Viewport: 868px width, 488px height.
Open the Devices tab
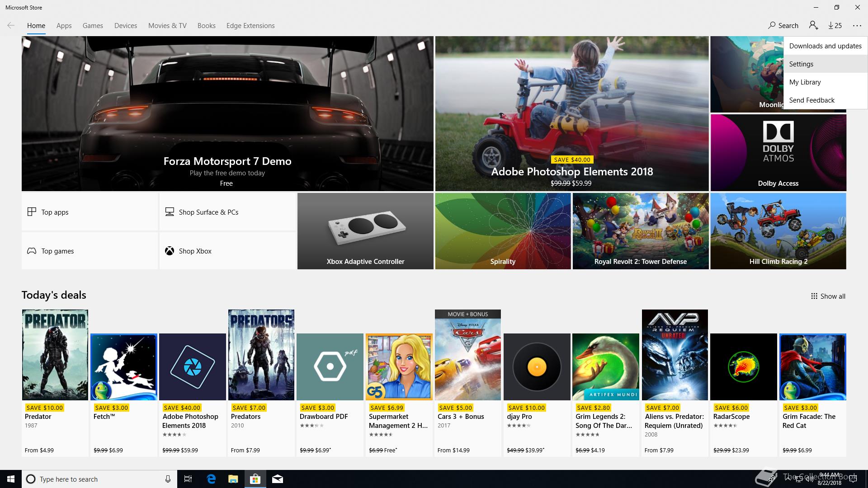pyautogui.click(x=126, y=26)
